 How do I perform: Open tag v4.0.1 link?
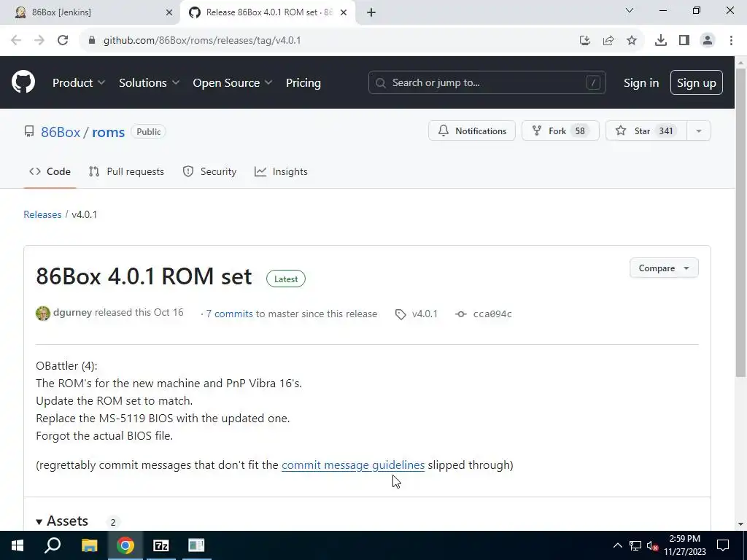click(x=417, y=314)
